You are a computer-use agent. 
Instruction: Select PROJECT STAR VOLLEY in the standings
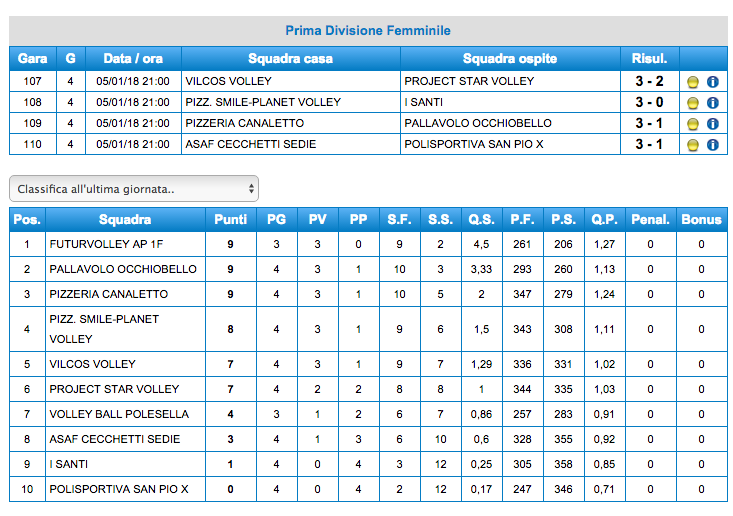coord(114,389)
